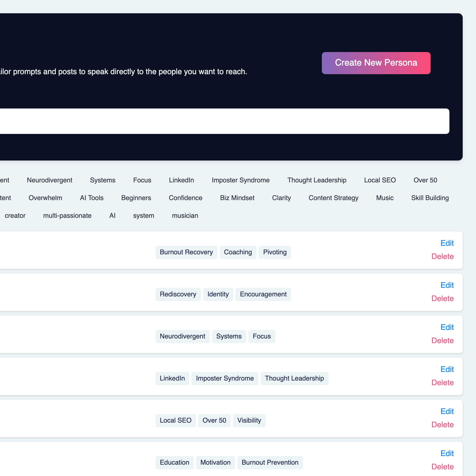Delete the Local SEO Over 50 persona
This screenshot has width=476, height=476.
442,425
